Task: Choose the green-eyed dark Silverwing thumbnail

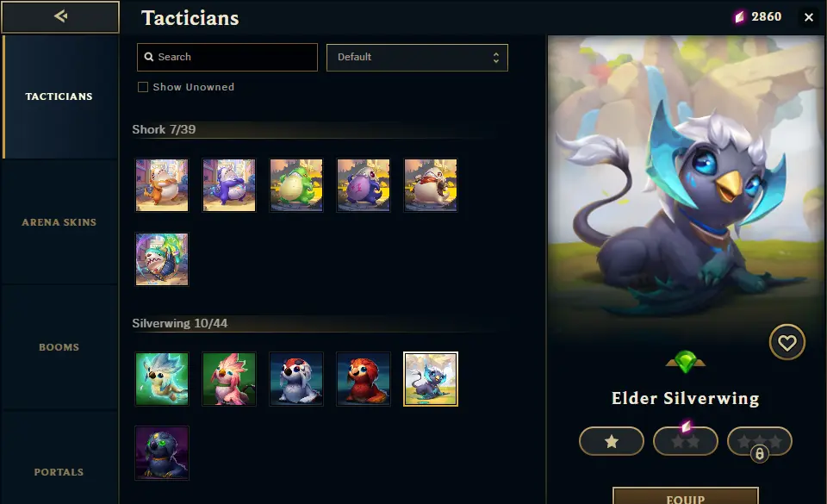Action: (x=162, y=453)
